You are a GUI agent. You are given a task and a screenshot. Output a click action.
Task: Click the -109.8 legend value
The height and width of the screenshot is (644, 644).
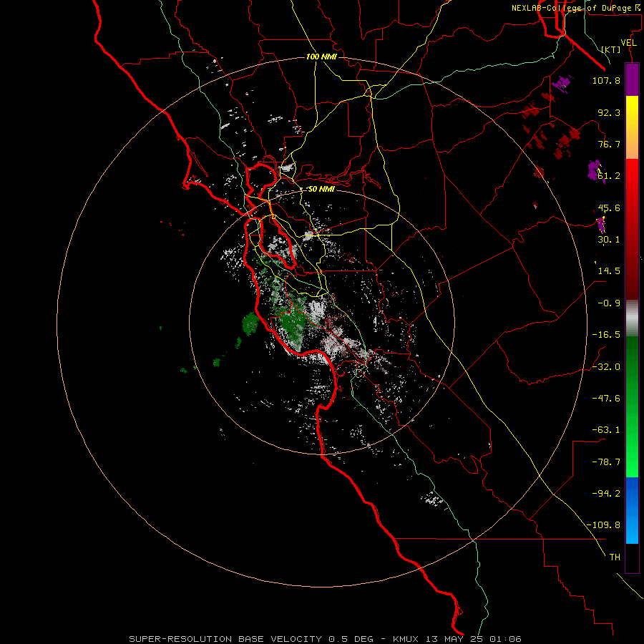pos(603,525)
